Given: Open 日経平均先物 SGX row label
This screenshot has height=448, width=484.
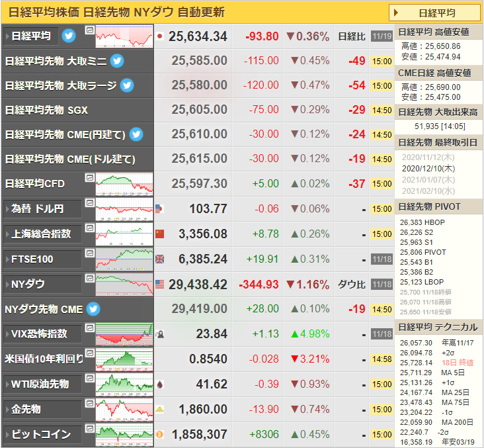Looking at the screenshot, I should [x=46, y=110].
